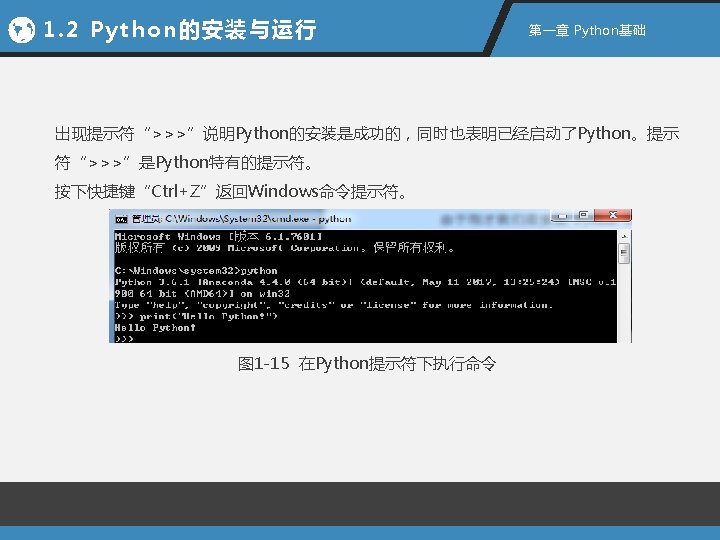This screenshot has width=720, height=540.
Task: Click the line 'Microsoft Windows [版本 6.1.7601]'
Action: point(219,236)
